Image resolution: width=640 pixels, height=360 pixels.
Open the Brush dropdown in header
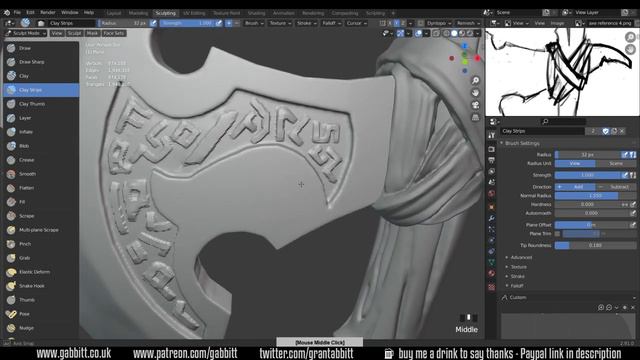[254, 23]
